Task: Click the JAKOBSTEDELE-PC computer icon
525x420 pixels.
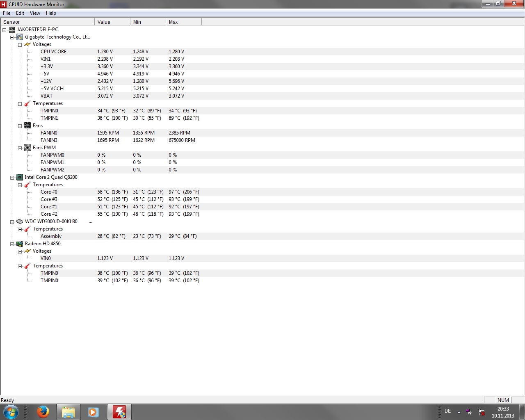Action: pyautogui.click(x=12, y=30)
